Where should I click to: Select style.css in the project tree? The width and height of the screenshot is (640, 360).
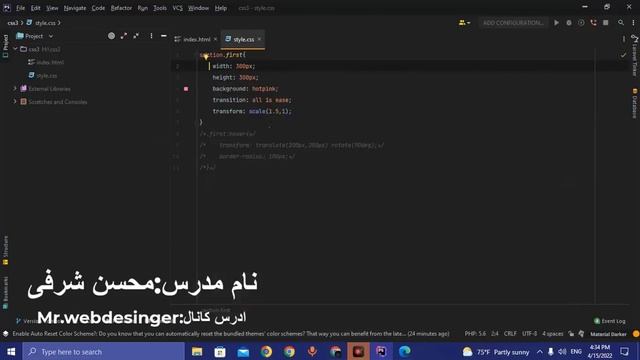click(43, 76)
